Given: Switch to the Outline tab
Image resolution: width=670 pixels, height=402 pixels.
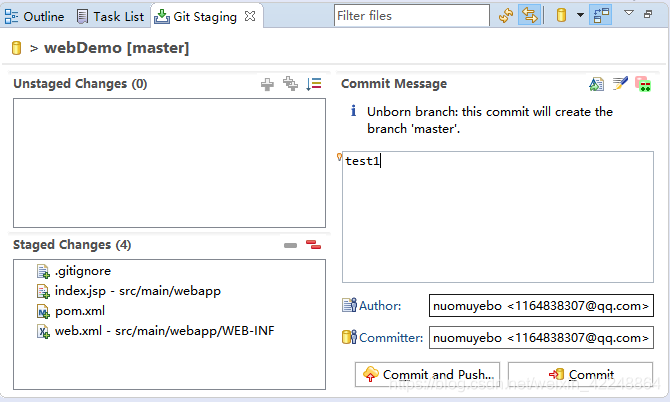Looking at the screenshot, I should (34, 17).
